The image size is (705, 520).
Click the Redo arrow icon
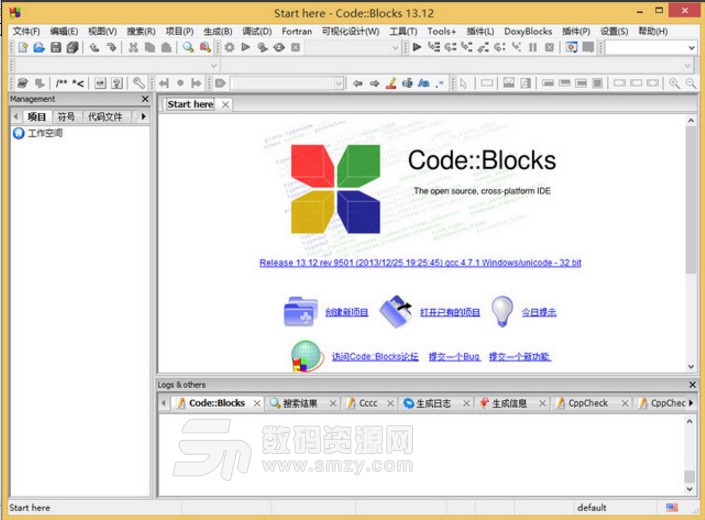point(111,47)
